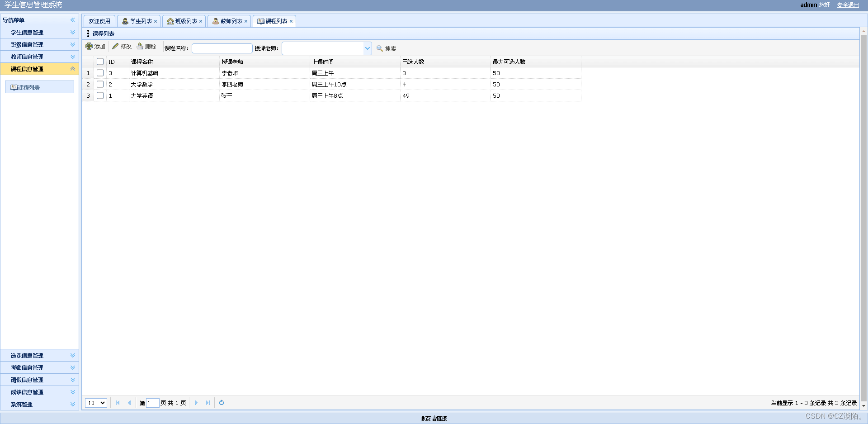Check the row for 计算机基础
The width and height of the screenshot is (868, 424).
coord(100,73)
